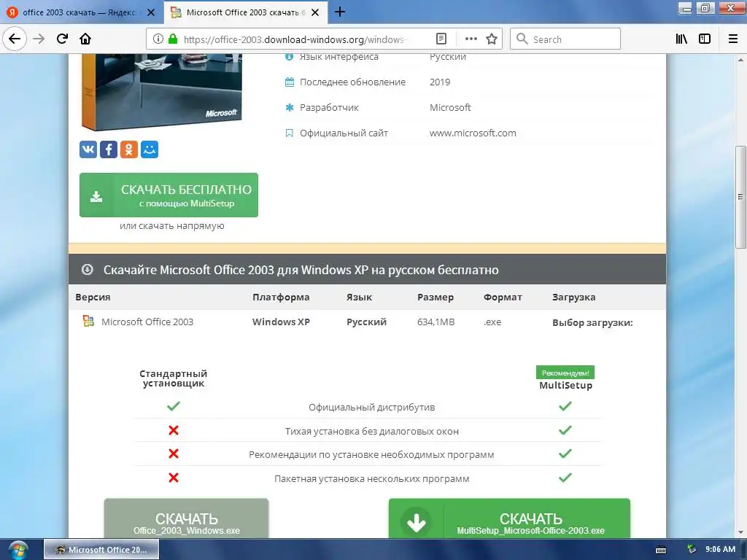Click the green padlock security icon

pyautogui.click(x=173, y=39)
